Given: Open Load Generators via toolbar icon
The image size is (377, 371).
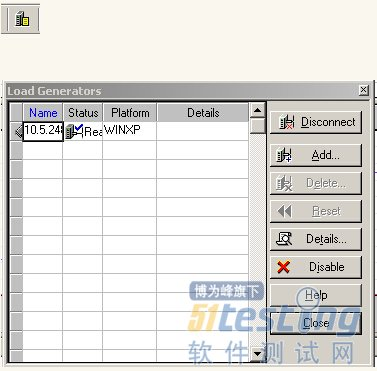Looking at the screenshot, I should coord(23,19).
